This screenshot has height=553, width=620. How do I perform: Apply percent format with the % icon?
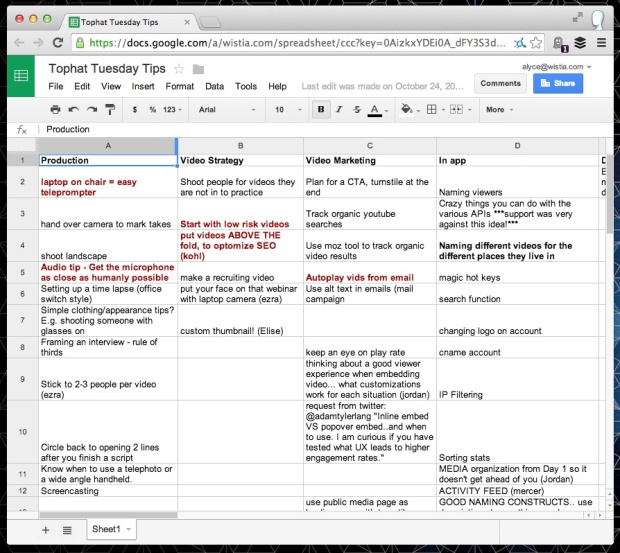[x=153, y=109]
